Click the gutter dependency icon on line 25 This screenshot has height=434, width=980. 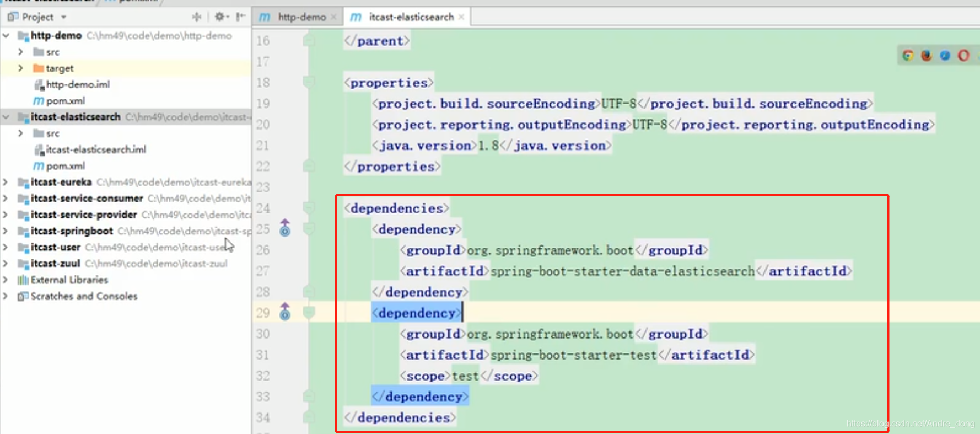click(x=285, y=228)
